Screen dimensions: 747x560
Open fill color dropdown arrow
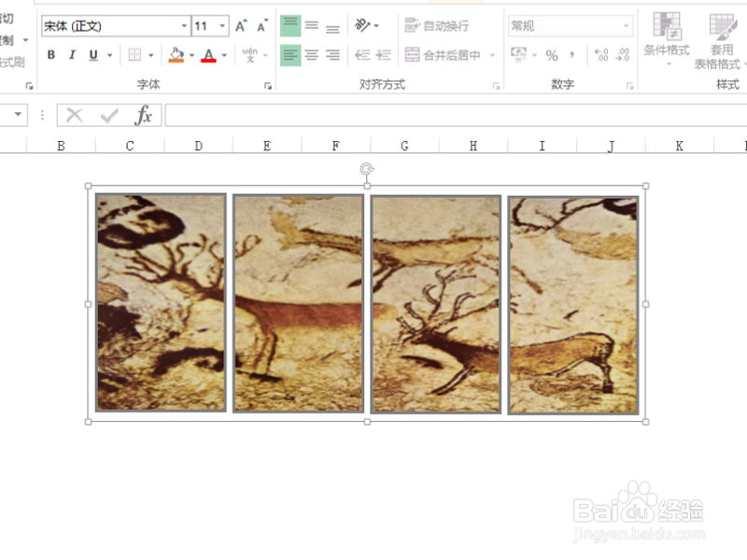[192, 55]
